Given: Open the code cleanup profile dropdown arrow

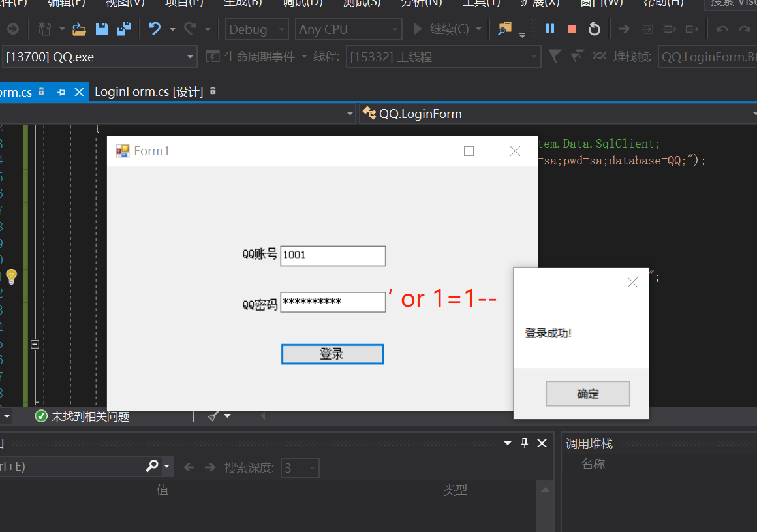Looking at the screenshot, I should click(x=227, y=416).
